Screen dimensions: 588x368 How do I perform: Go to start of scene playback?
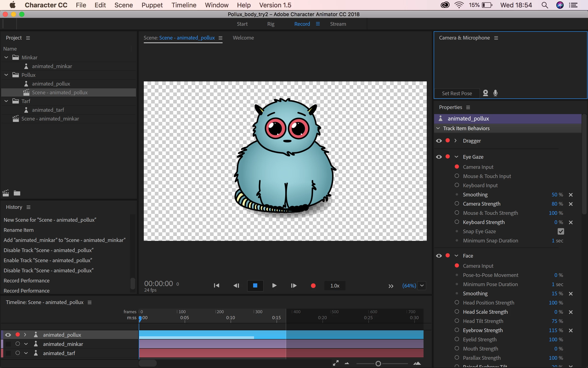pos(216,285)
